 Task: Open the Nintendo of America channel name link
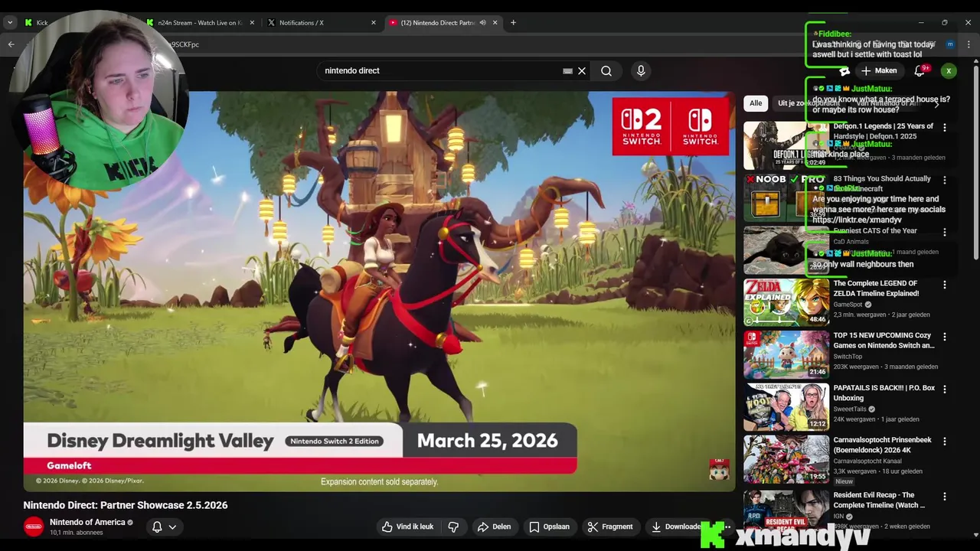click(x=87, y=522)
